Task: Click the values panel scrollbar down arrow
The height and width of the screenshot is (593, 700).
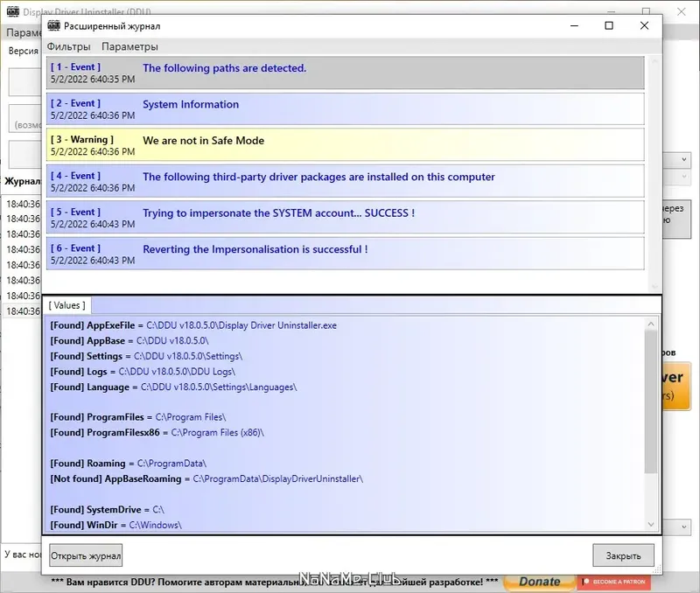Action: click(651, 525)
